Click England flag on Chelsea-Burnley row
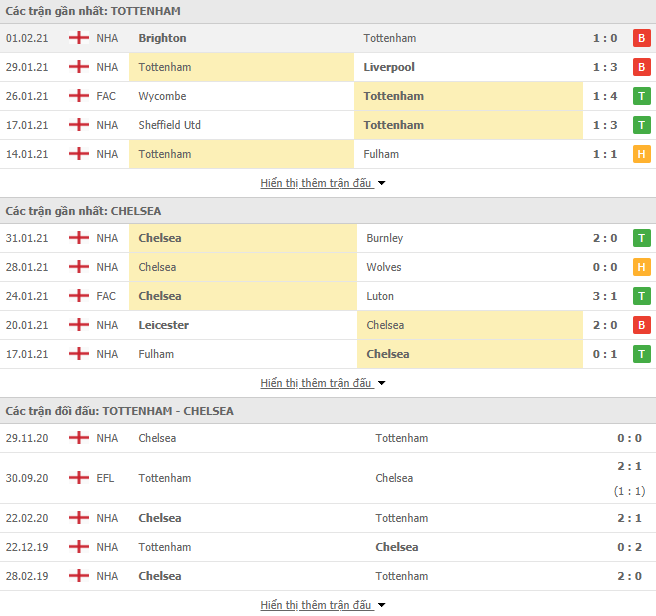The height and width of the screenshot is (616, 656). (79, 238)
